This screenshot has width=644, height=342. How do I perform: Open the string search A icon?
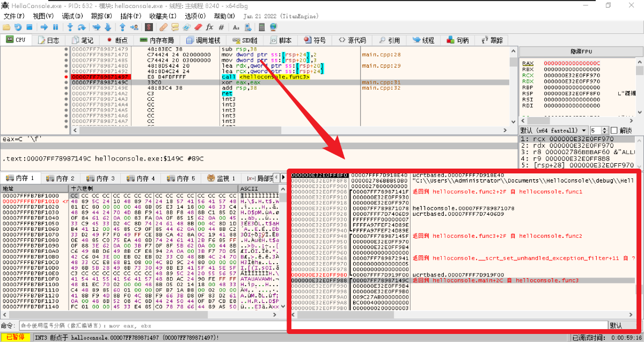(x=236, y=27)
